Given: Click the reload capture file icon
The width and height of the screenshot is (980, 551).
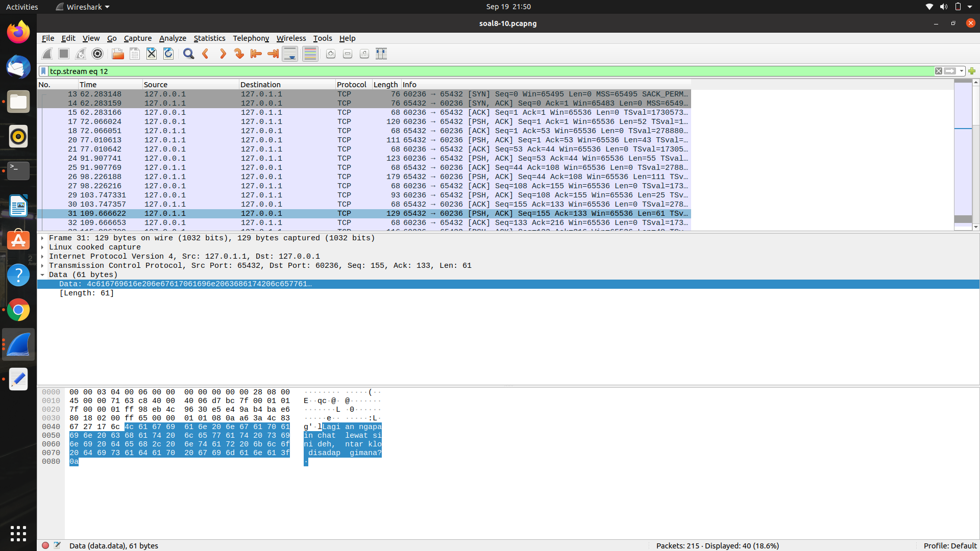Looking at the screenshot, I should click(168, 54).
